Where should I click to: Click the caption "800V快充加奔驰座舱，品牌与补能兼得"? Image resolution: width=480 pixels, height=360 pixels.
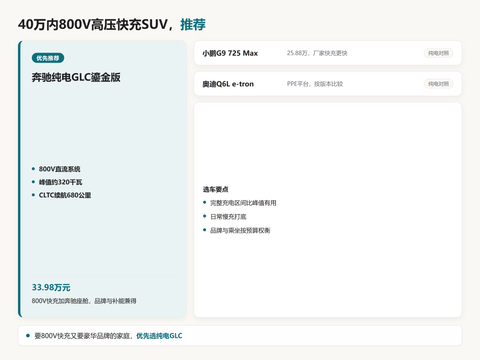pos(84,301)
